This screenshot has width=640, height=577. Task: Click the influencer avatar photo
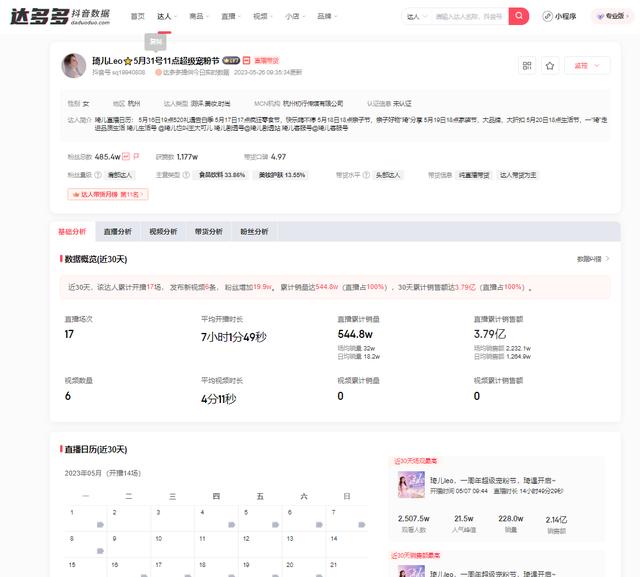point(73,65)
